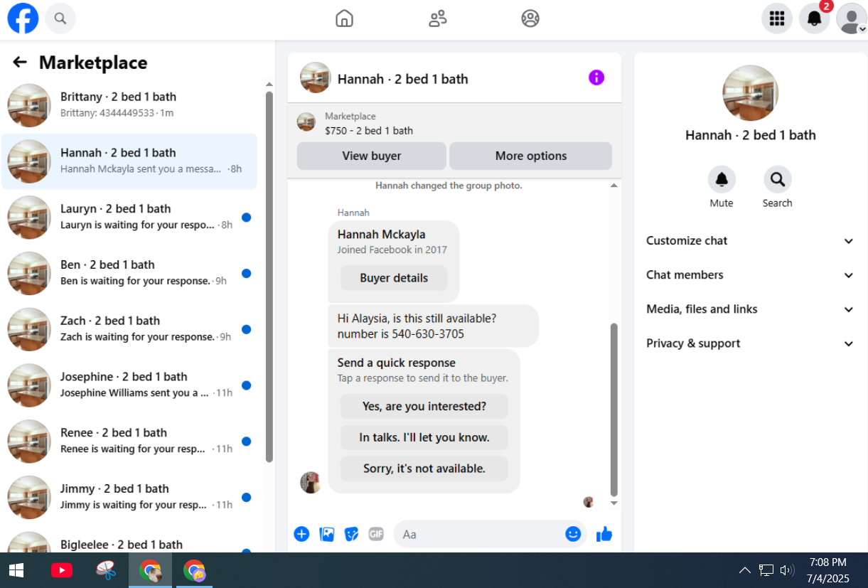
Task: Send a thumbs-up like
Action: click(x=604, y=534)
